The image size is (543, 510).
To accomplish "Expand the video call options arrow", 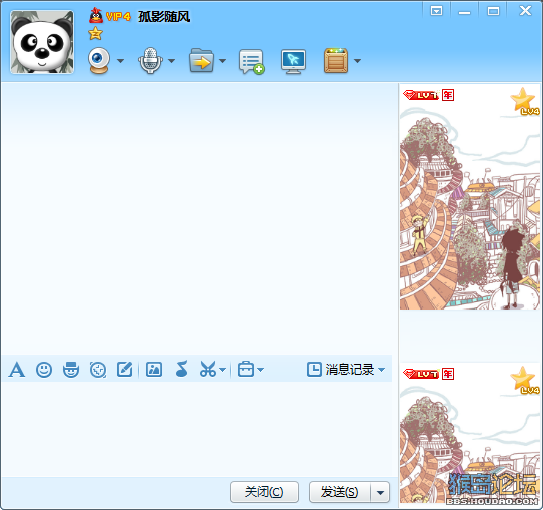I will pyautogui.click(x=120, y=61).
